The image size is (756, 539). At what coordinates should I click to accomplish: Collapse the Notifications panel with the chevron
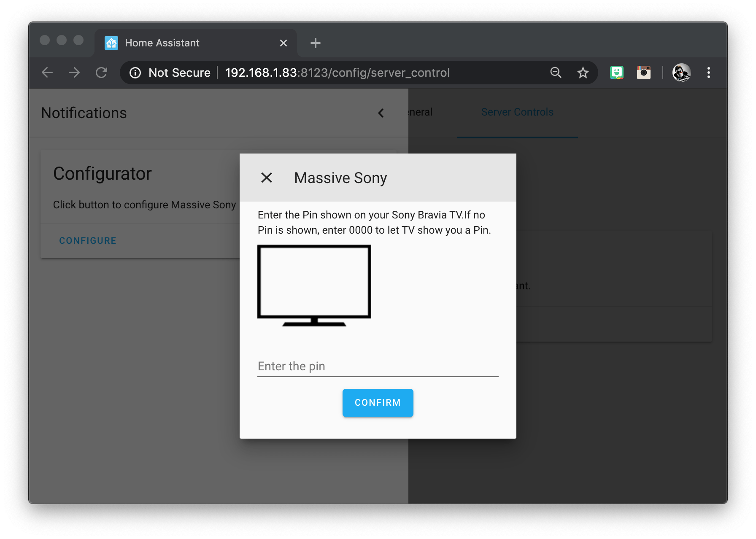(x=381, y=113)
